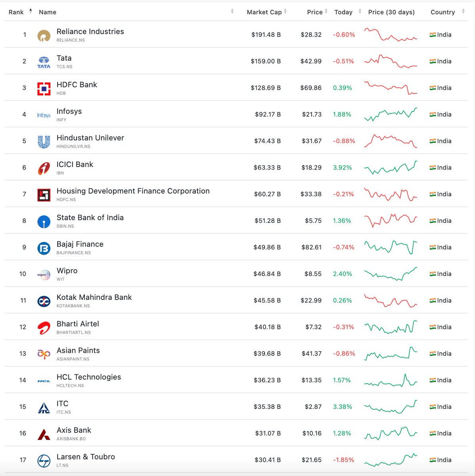Sort by Today change column arrows

[360, 12]
